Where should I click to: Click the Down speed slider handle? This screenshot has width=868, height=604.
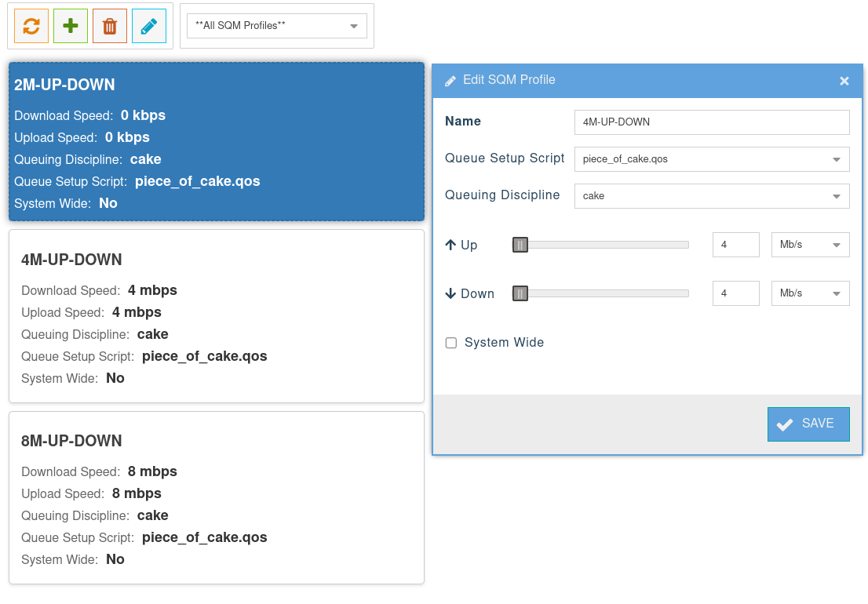(520, 293)
